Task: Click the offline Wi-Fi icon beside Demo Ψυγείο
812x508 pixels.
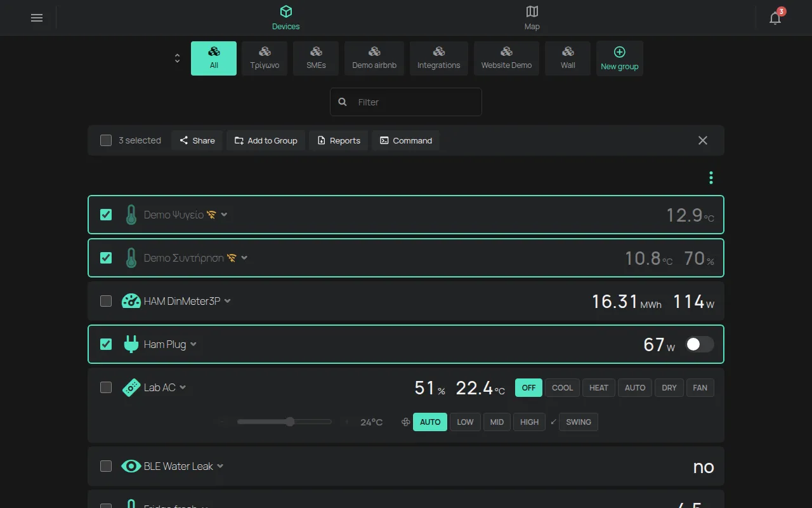Action: tap(211, 215)
